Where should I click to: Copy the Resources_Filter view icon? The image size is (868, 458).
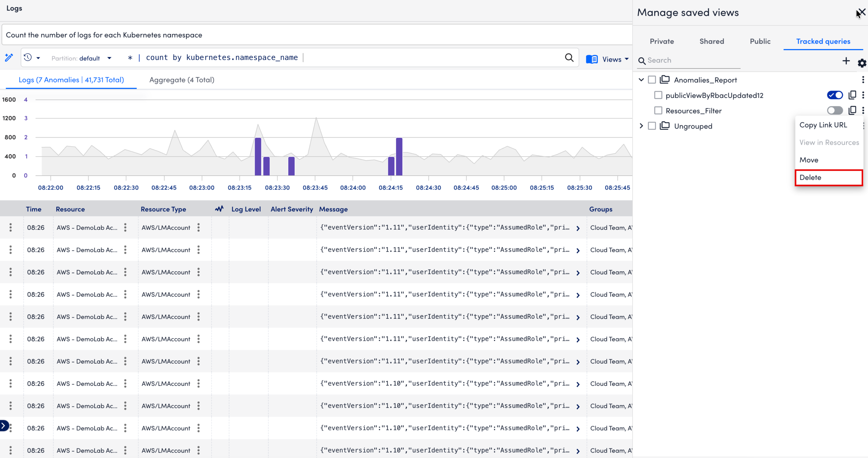[852, 111]
